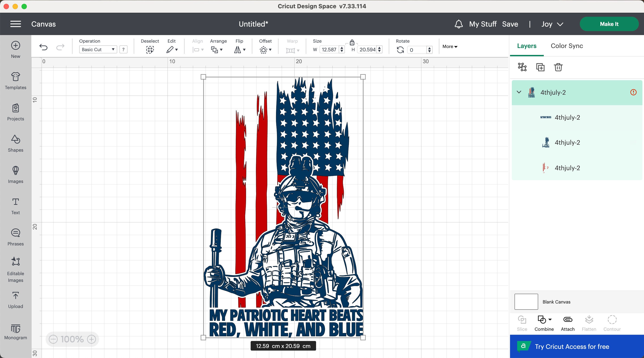Viewport: 644px width, 358px height.
Task: Toggle the size aspect ratio lock
Action: pos(352,43)
